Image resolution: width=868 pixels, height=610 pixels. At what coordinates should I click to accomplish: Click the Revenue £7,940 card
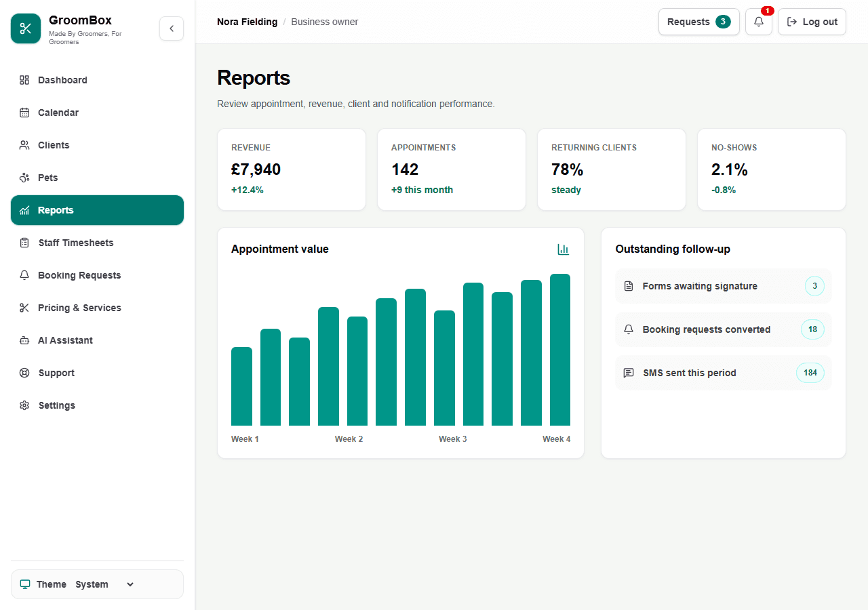292,169
